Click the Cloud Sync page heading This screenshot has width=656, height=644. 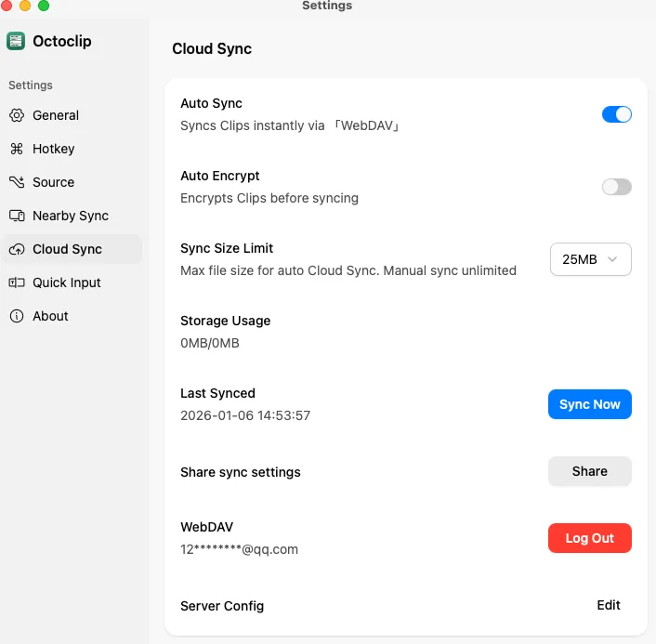212,49
